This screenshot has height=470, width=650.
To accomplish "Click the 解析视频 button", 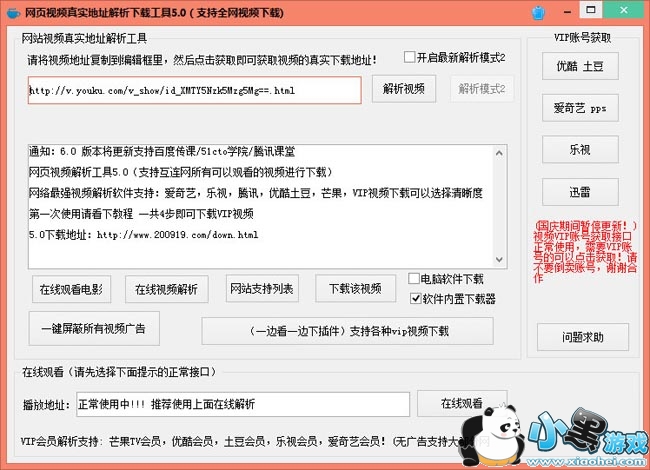I will [404, 89].
